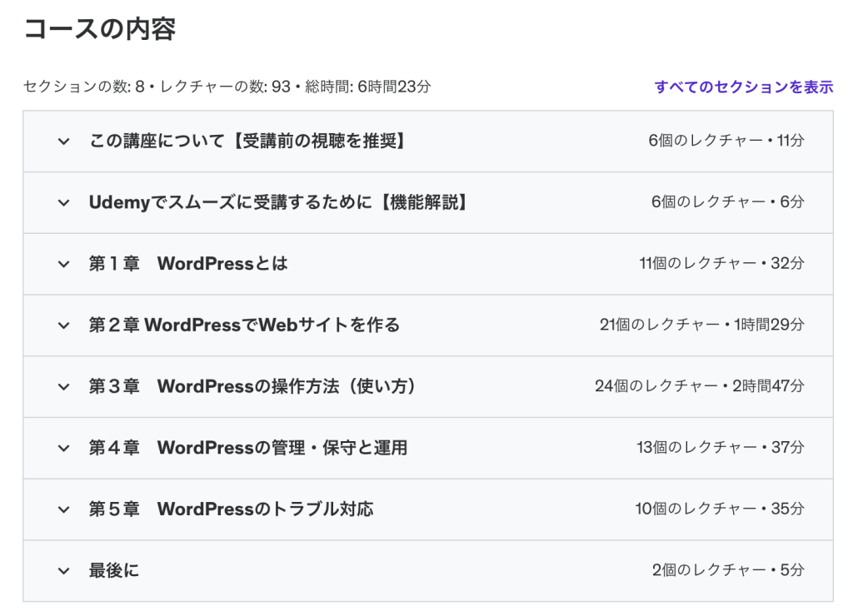The height and width of the screenshot is (616, 853).
Task: Show all sections via すべてのセクションを表示
Action: 743,87
